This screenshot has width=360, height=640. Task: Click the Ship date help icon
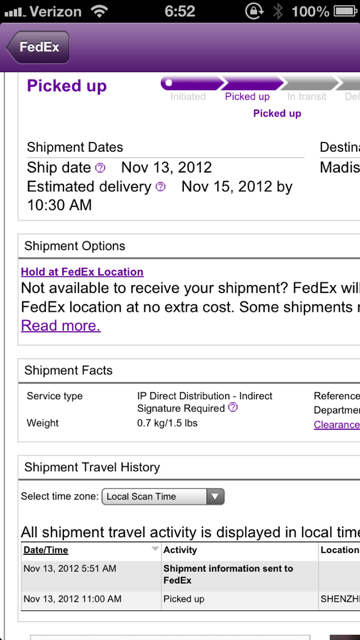tap(100, 168)
